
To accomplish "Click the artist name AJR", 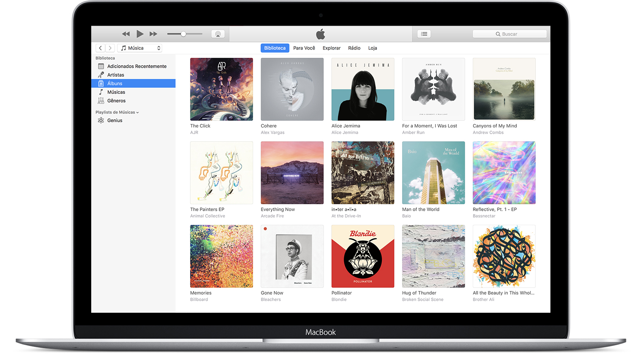I will click(x=194, y=132).
